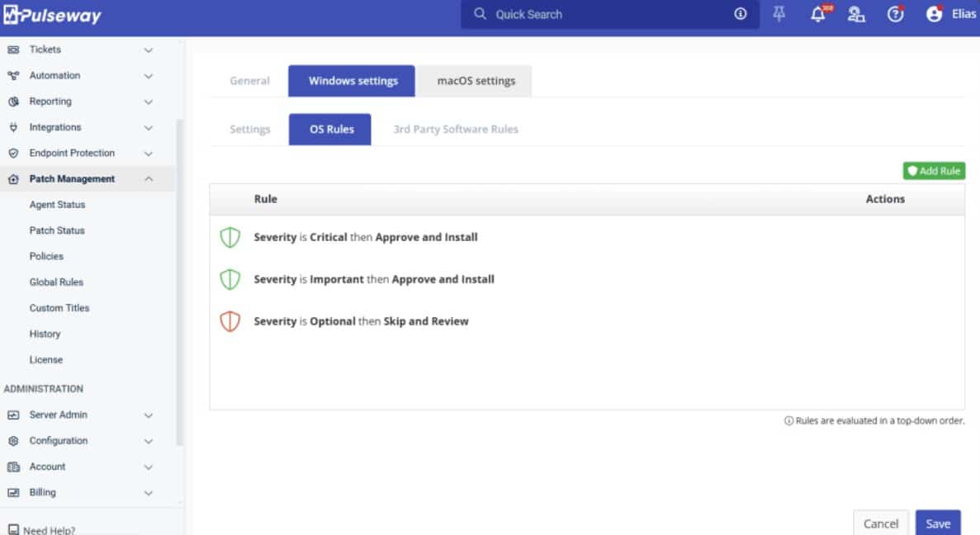Click the Add Rule button
Image resolution: width=980 pixels, height=535 pixels.
(934, 171)
